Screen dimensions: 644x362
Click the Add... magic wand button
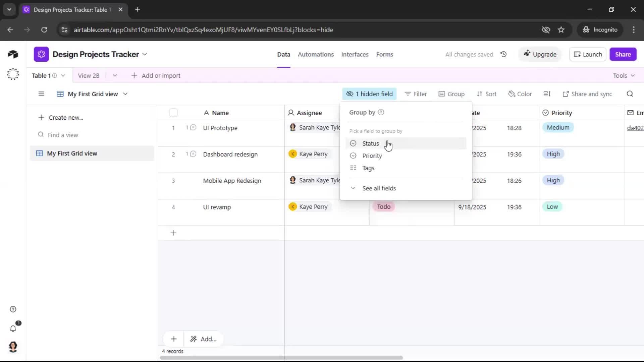203,339
